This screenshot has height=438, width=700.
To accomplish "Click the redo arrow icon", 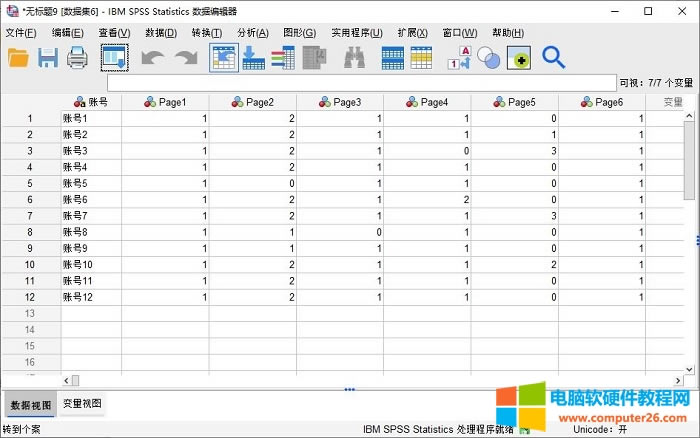I will point(186,59).
